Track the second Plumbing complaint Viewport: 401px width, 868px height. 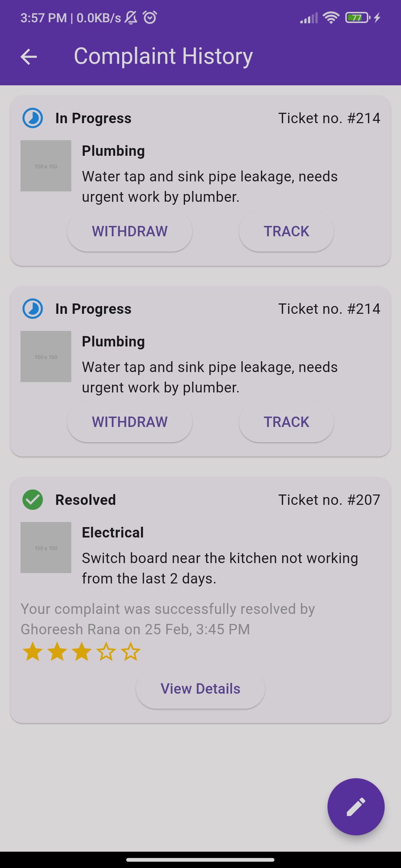pos(286,422)
